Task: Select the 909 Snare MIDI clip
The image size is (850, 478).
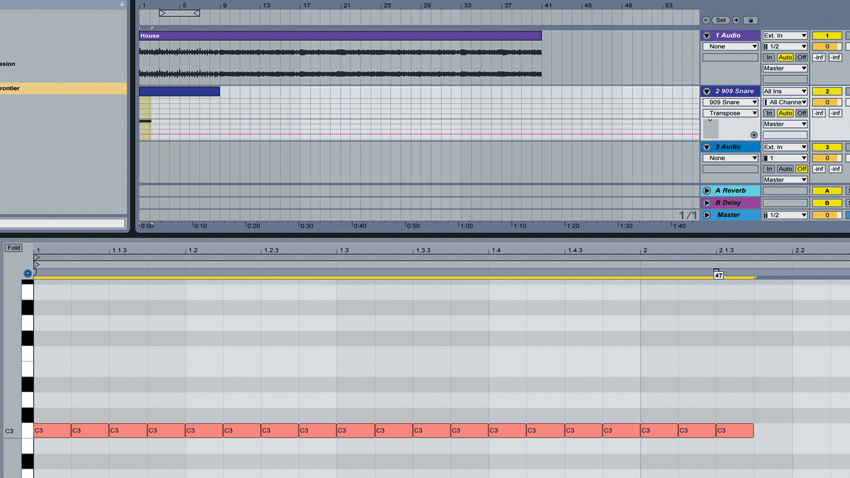Action: [179, 91]
